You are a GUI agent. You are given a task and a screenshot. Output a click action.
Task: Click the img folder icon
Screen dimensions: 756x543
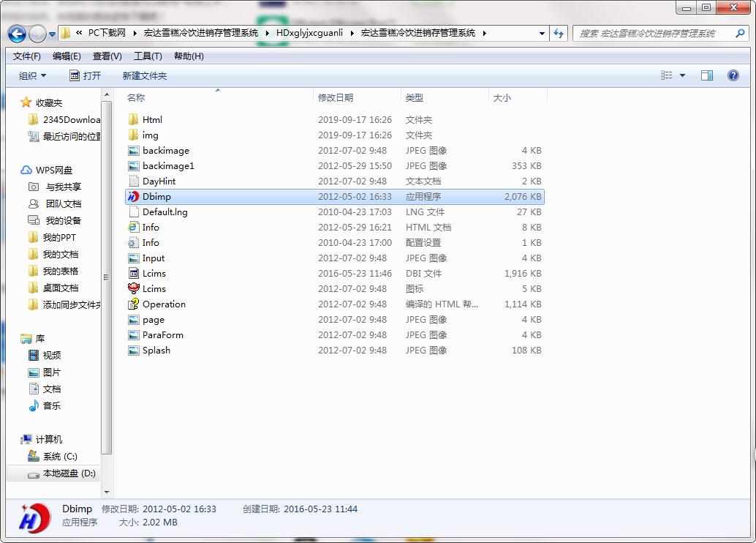pyautogui.click(x=134, y=135)
